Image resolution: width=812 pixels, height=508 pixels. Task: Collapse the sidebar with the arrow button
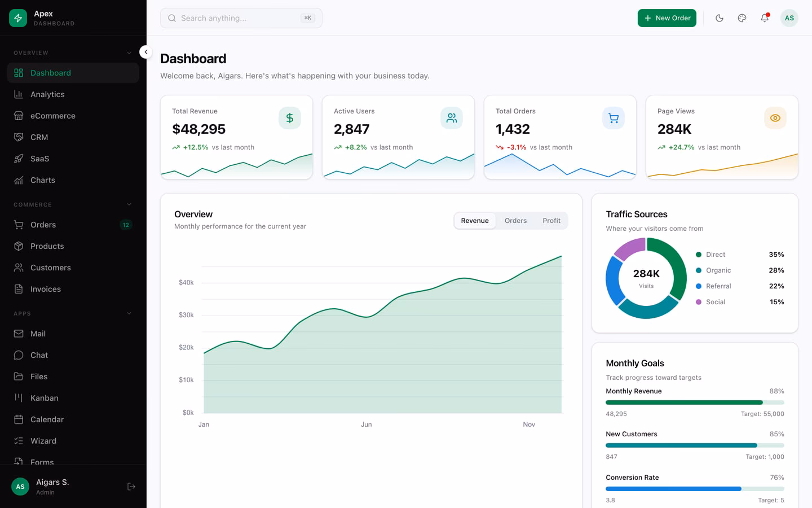click(146, 52)
